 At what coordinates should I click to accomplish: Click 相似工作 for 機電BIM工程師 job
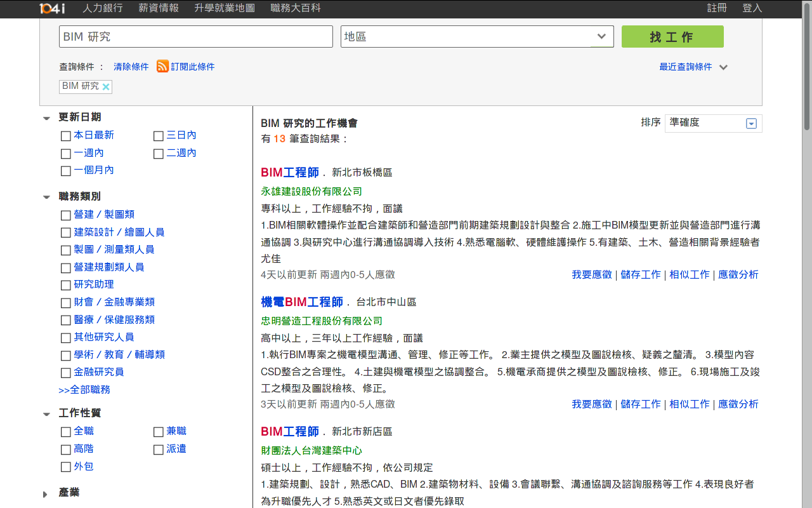tap(690, 404)
